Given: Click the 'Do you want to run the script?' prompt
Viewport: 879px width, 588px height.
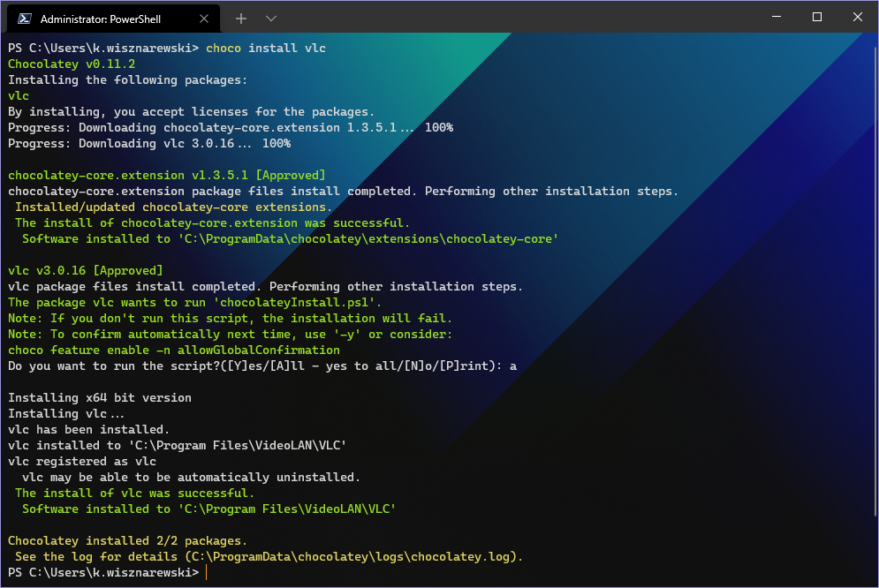Looking at the screenshot, I should (x=262, y=366).
